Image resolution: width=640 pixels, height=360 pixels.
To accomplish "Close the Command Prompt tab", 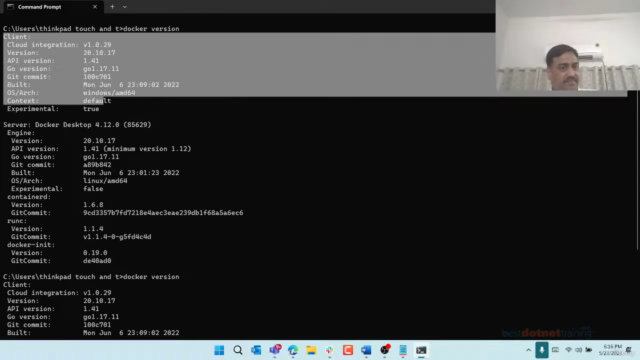I will point(95,7).
